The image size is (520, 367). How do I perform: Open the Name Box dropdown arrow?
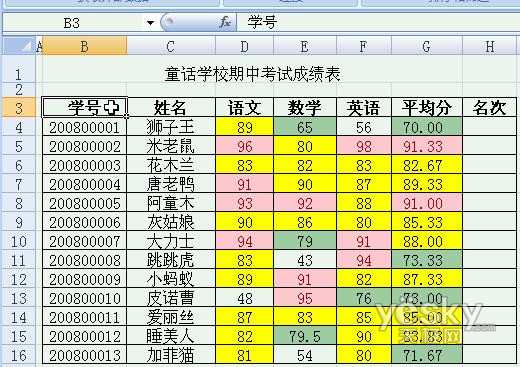tap(151, 23)
